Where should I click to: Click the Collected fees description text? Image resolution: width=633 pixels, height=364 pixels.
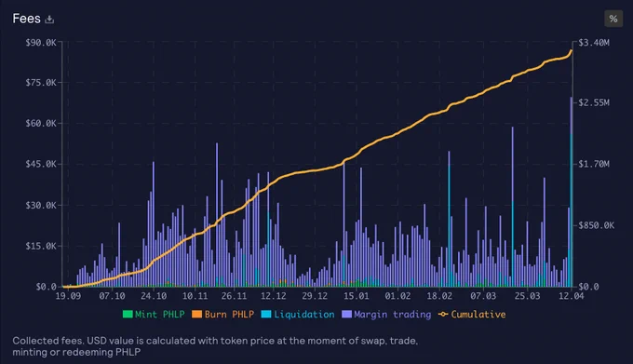point(215,346)
